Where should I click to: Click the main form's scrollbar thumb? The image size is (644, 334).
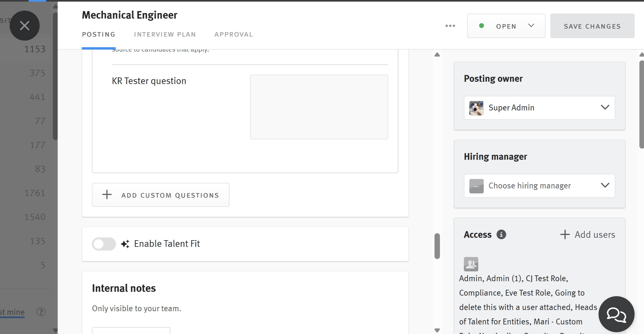(x=437, y=246)
